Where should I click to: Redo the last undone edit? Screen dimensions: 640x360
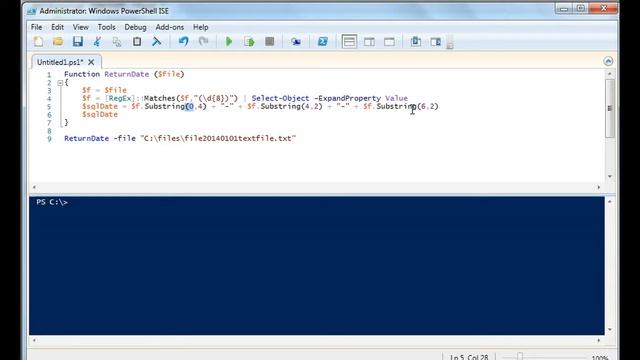tap(203, 41)
